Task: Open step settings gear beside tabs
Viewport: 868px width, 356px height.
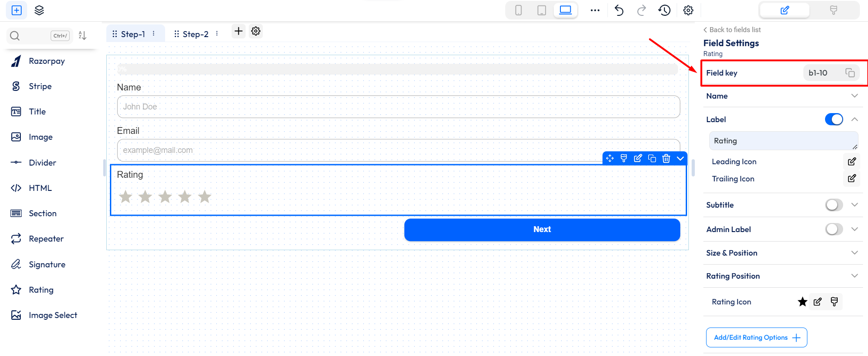Action: (256, 31)
